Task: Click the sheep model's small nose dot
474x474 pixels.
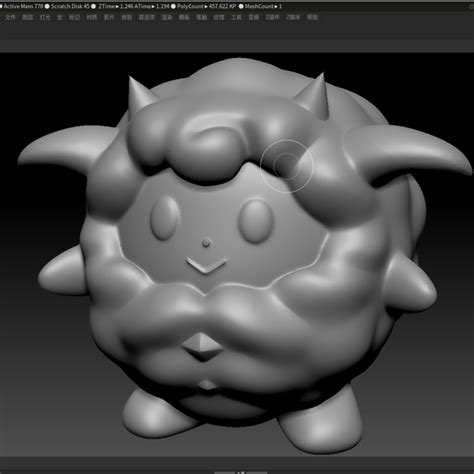Action: [206, 243]
